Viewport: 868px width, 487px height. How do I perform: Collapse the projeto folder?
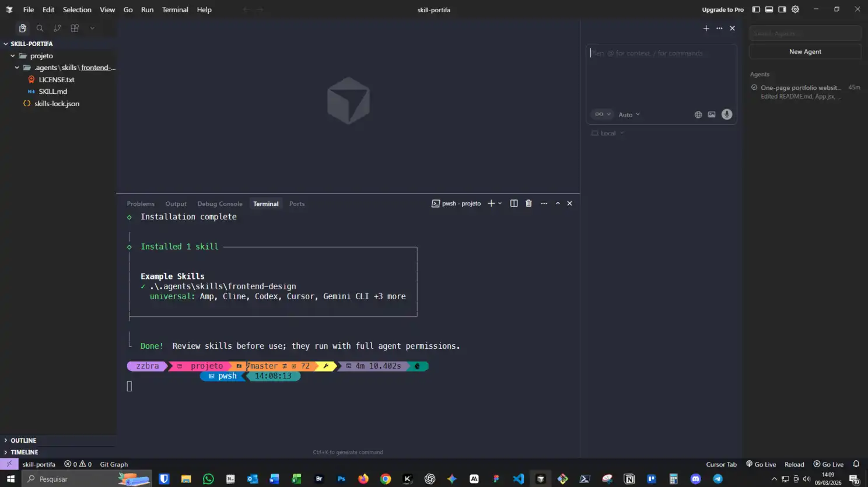13,56
